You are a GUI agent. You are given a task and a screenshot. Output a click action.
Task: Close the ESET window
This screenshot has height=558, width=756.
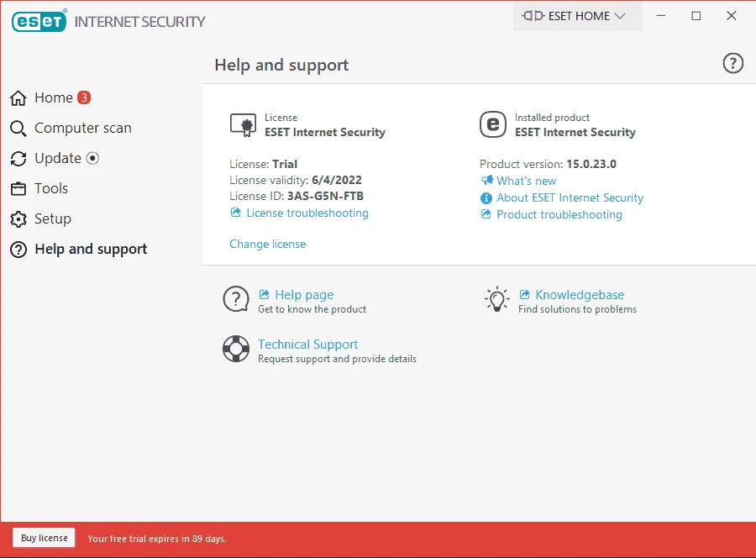tap(732, 16)
